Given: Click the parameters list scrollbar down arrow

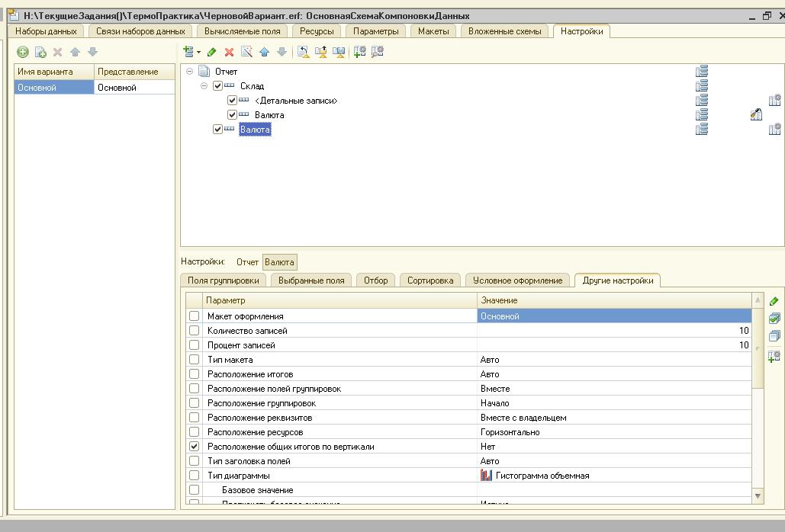Looking at the screenshot, I should tap(758, 495).
